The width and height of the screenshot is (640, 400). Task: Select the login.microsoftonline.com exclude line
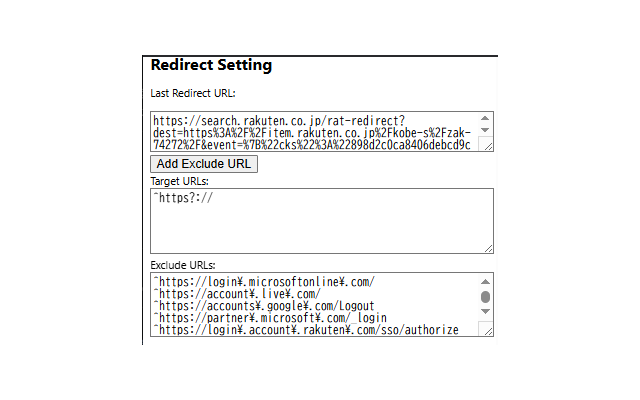point(264,281)
